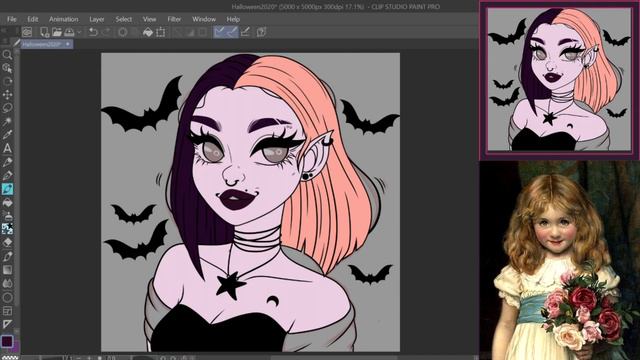Select the Decoration tool with star icon
This screenshot has width=640, height=360.
[7, 229]
